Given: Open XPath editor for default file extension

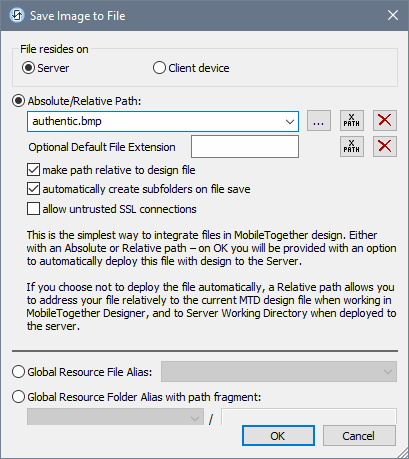Looking at the screenshot, I should 352,146.
